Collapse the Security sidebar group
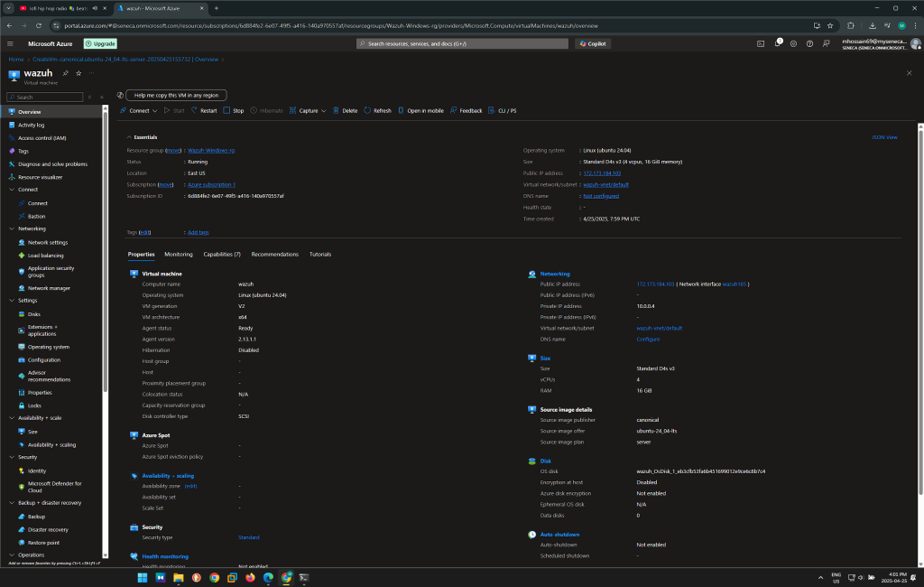Viewport: 924px width, 587px height. [12, 457]
